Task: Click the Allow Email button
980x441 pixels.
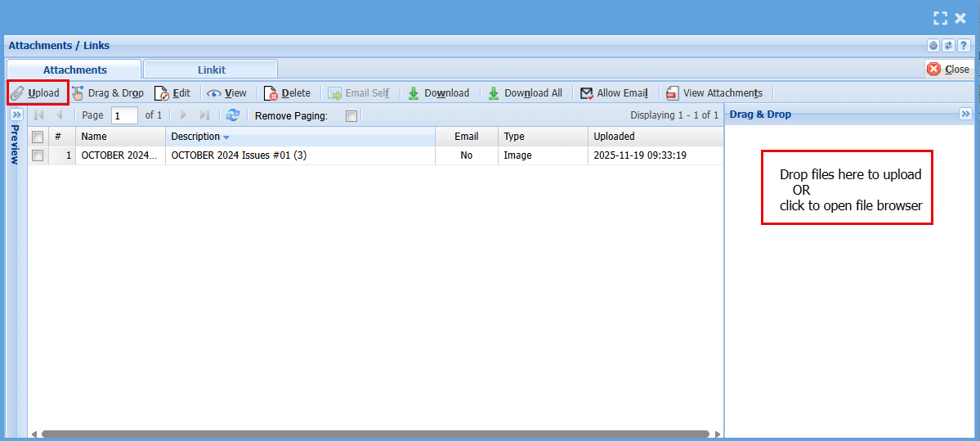Action: [614, 93]
